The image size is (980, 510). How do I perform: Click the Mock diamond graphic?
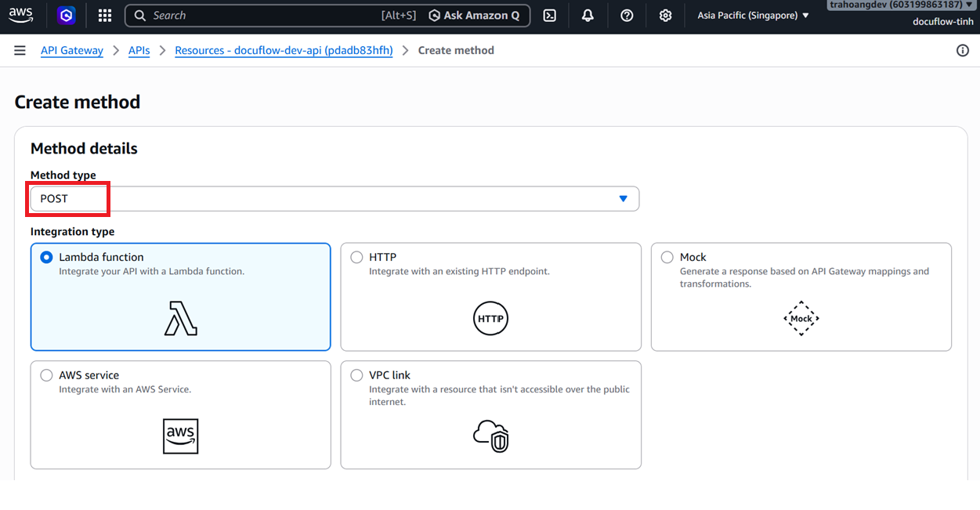(801, 318)
